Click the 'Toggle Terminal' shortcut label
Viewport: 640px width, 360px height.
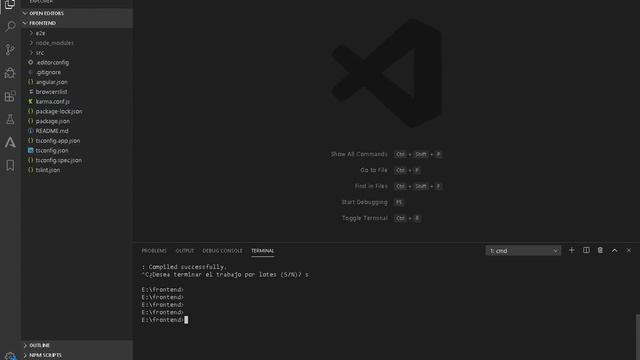click(364, 218)
